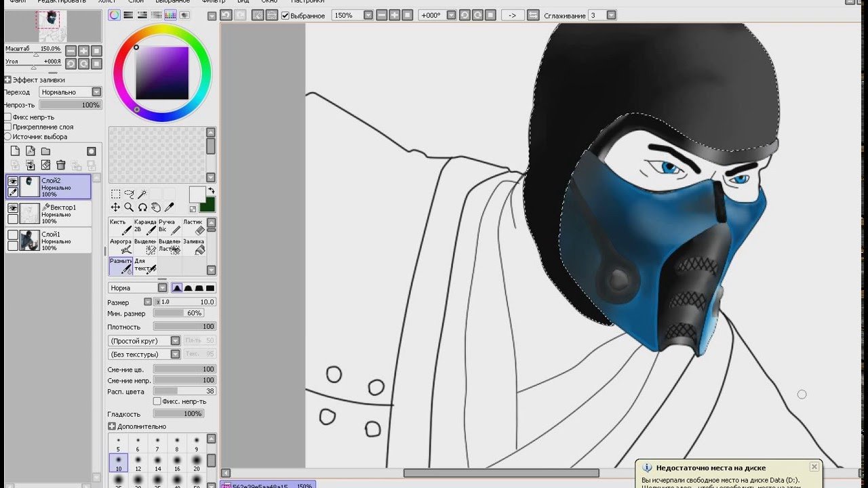
Task: Open the Переход Нормально dropdown
Action: 96,91
